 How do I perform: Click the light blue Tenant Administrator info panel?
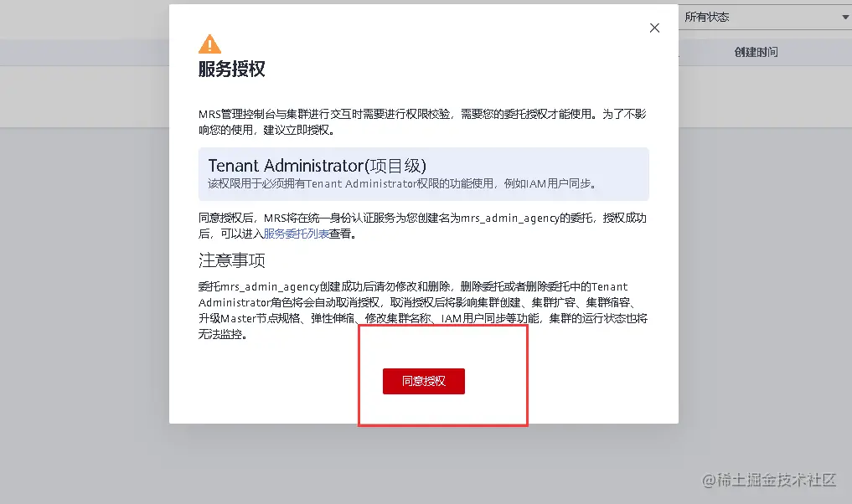coord(424,174)
